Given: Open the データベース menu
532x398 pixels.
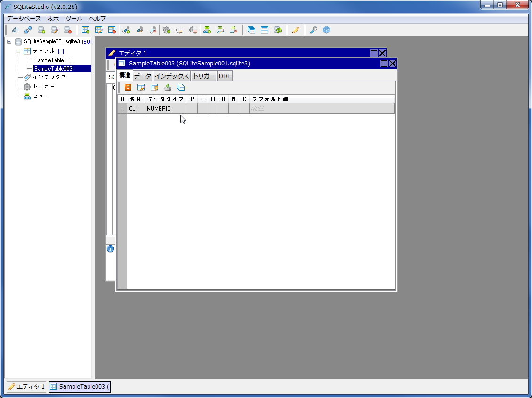Looking at the screenshot, I should point(24,19).
